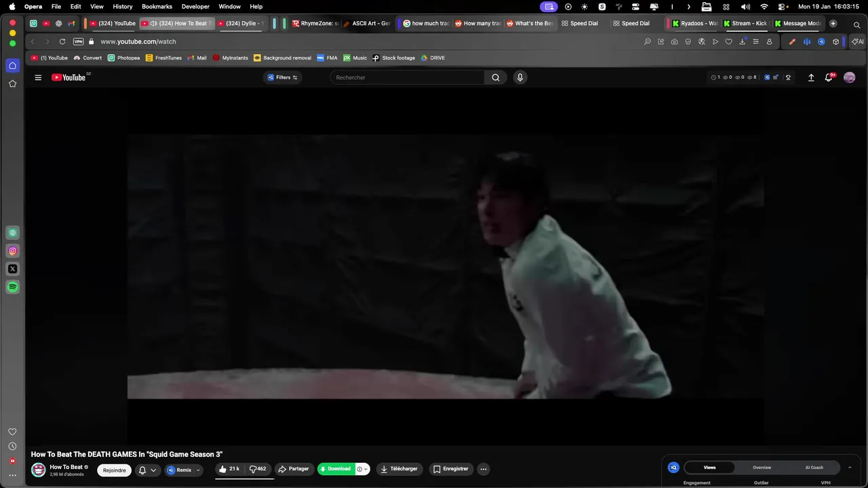Open the Photopea bookmark
This screenshot has width=868, height=488.
pyautogui.click(x=123, y=58)
